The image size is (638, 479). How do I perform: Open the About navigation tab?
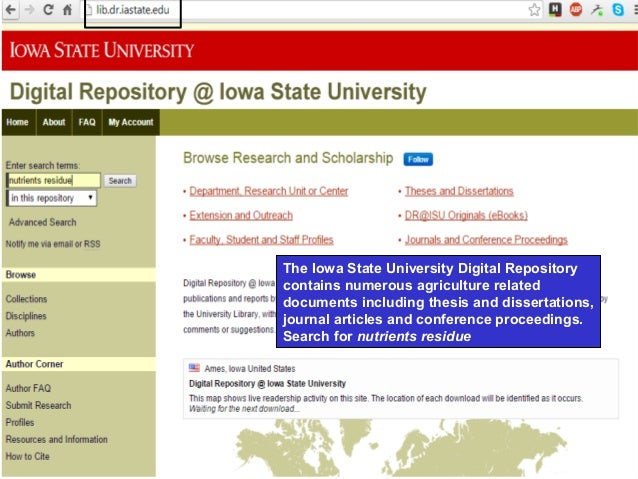coord(54,122)
